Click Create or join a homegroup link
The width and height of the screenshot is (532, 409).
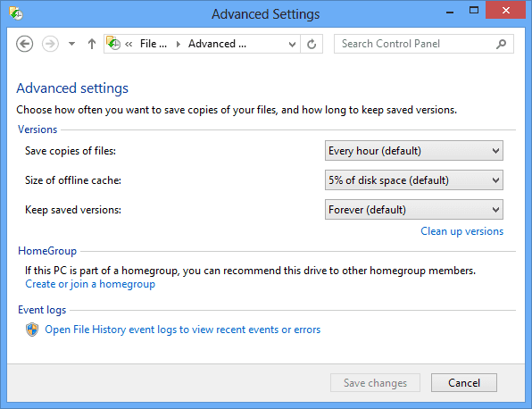[x=90, y=284]
